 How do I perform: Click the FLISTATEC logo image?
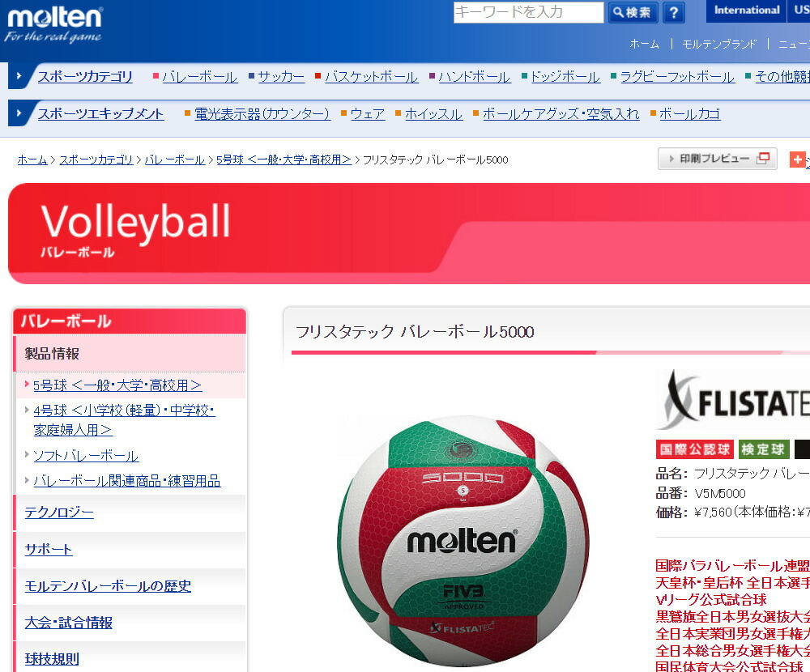click(734, 401)
